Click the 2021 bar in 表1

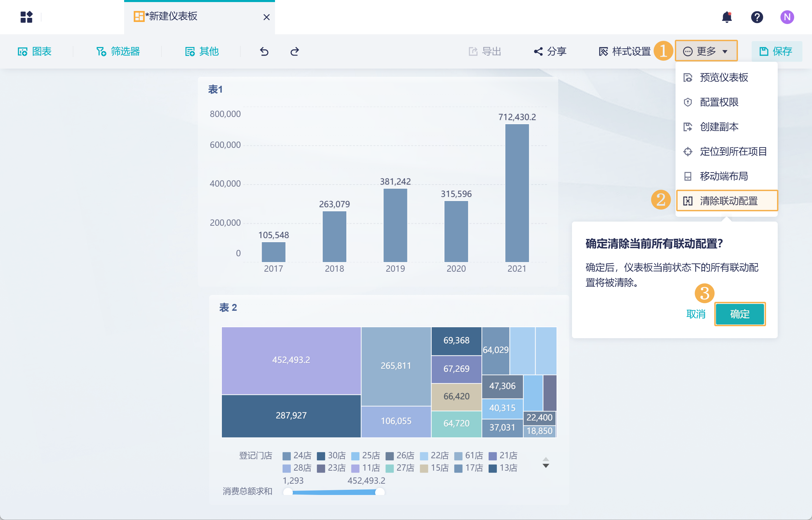click(x=517, y=193)
